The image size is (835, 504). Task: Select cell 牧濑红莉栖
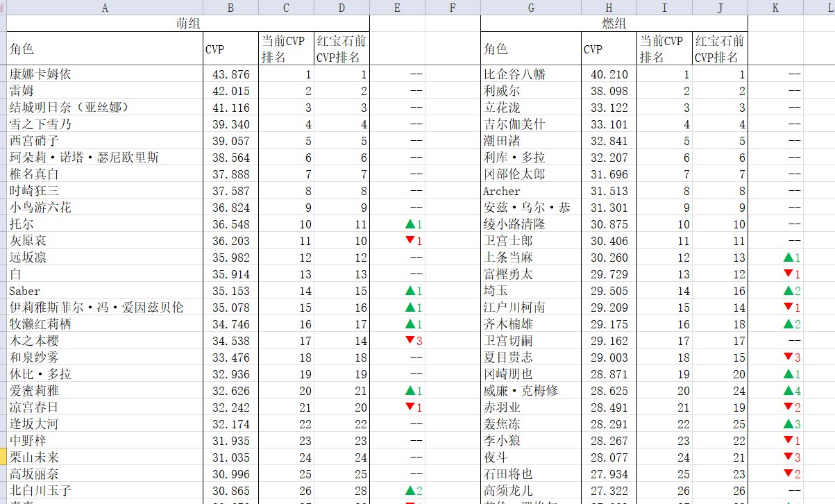point(105,324)
